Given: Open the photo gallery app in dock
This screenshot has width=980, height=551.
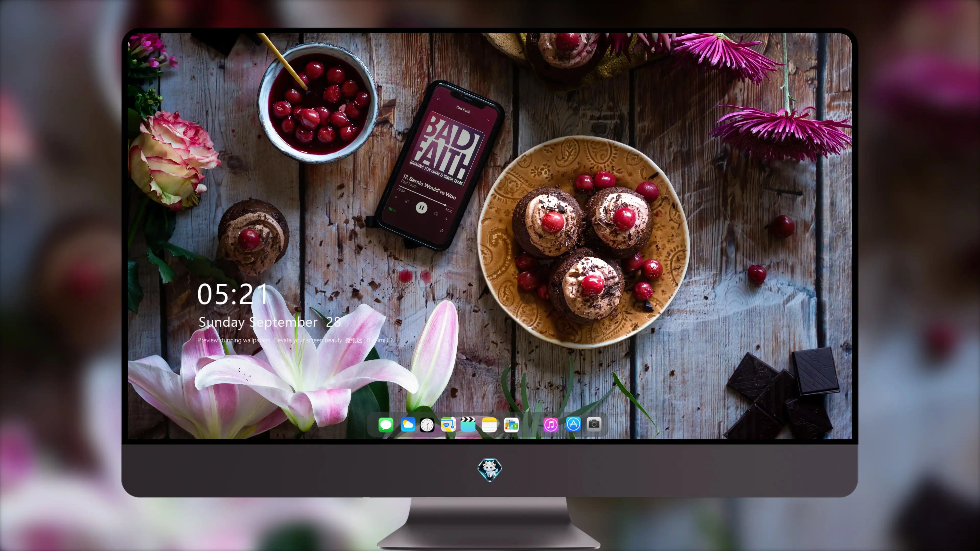Looking at the screenshot, I should point(511,425).
